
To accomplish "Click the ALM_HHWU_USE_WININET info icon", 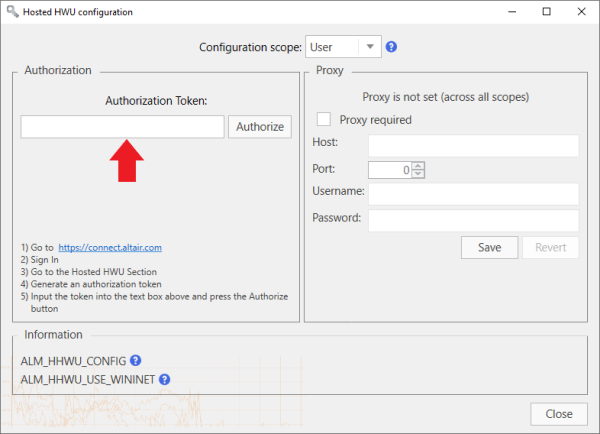I will pyautogui.click(x=165, y=379).
